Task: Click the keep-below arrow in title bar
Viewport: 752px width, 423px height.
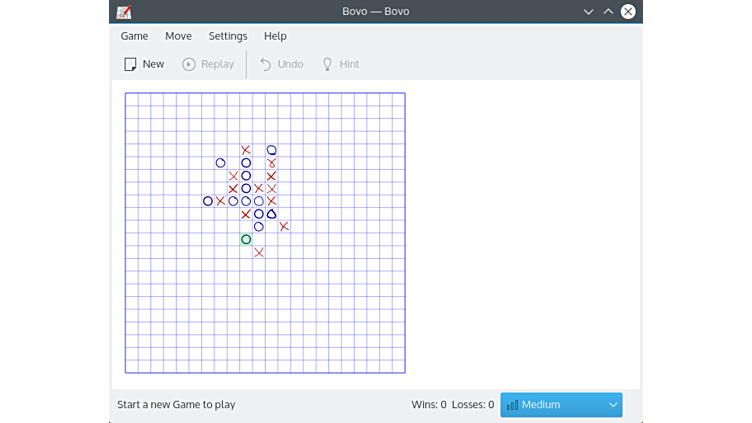Action: click(588, 12)
